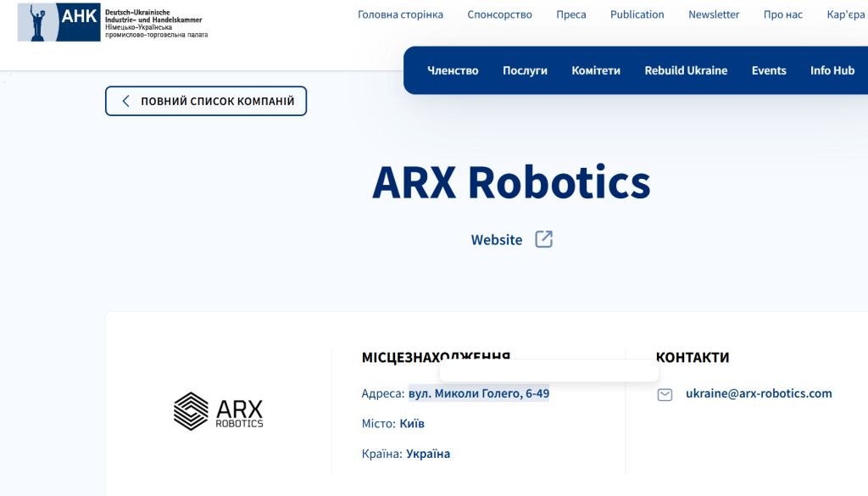The height and width of the screenshot is (496, 868).
Task: Click the ARX Robotics company logo
Action: (x=219, y=410)
